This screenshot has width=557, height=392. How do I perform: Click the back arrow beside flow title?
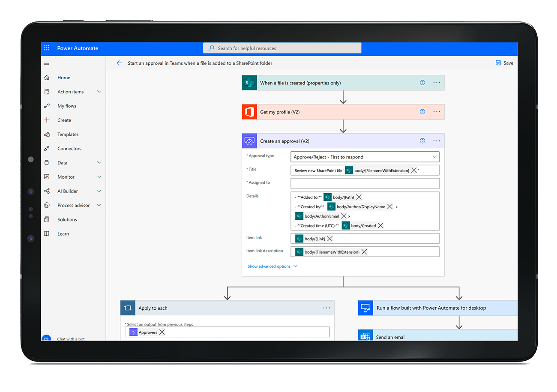(119, 63)
